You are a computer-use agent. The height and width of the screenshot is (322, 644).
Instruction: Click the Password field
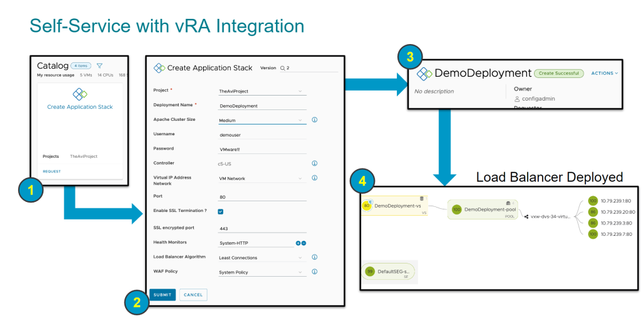tap(262, 150)
